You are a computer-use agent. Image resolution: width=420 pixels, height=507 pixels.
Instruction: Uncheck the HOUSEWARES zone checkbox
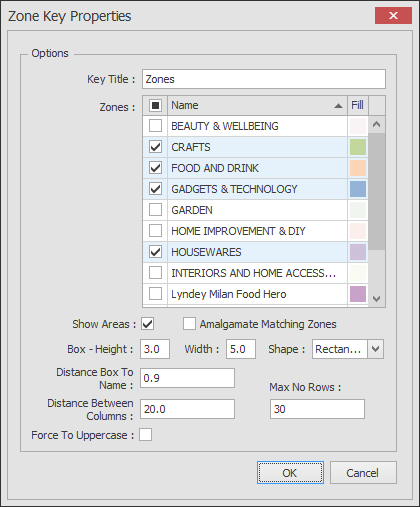click(155, 252)
